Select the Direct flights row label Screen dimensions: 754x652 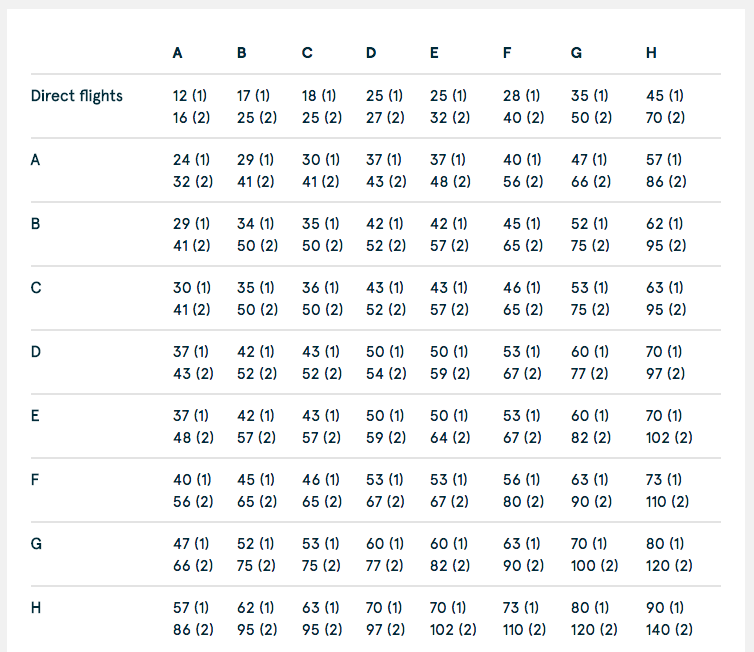click(76, 96)
